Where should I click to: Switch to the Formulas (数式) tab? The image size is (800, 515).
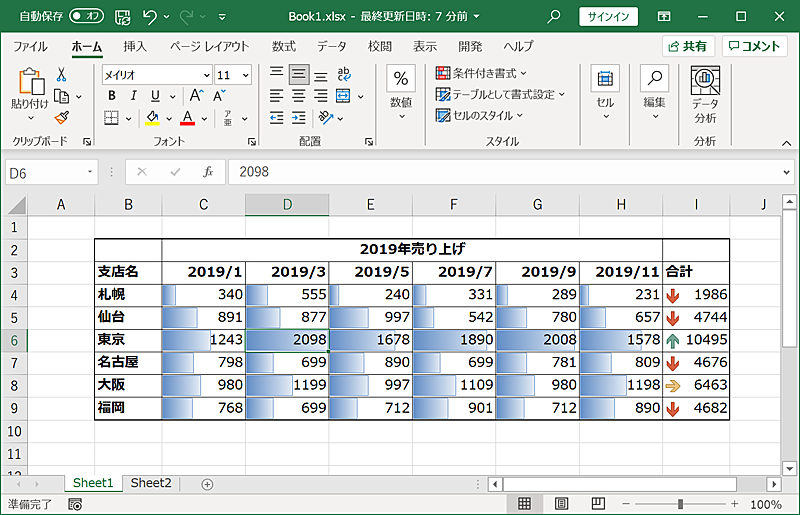(284, 46)
